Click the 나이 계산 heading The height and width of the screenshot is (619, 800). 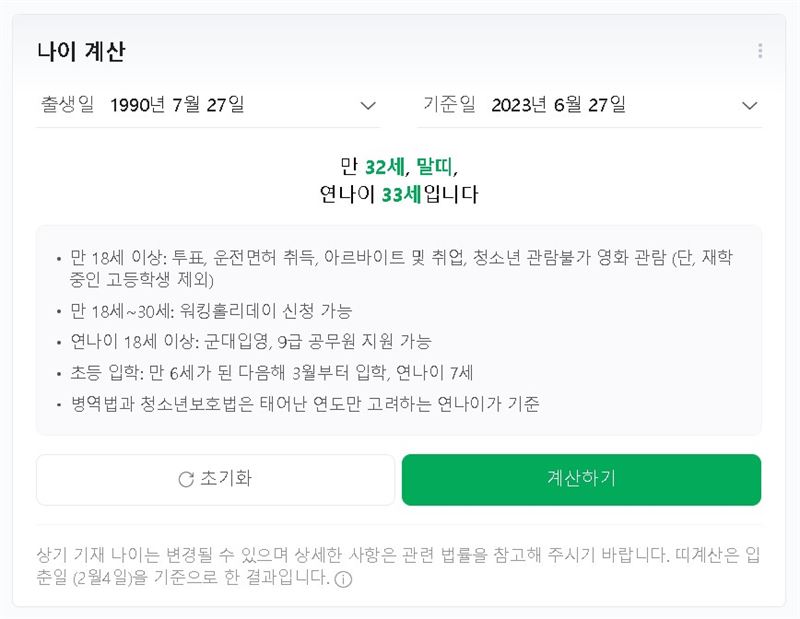point(81,52)
